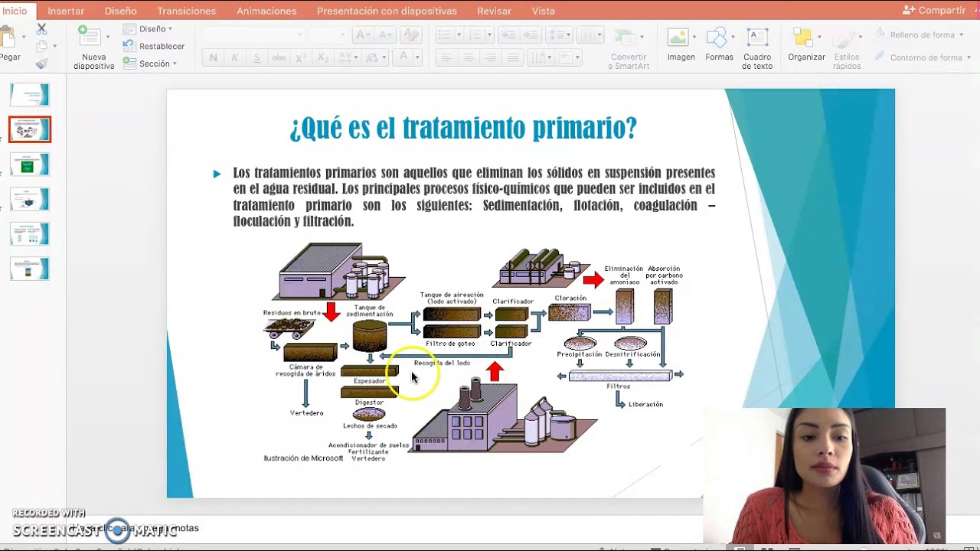Select the third slide thumbnail with green image

30,165
